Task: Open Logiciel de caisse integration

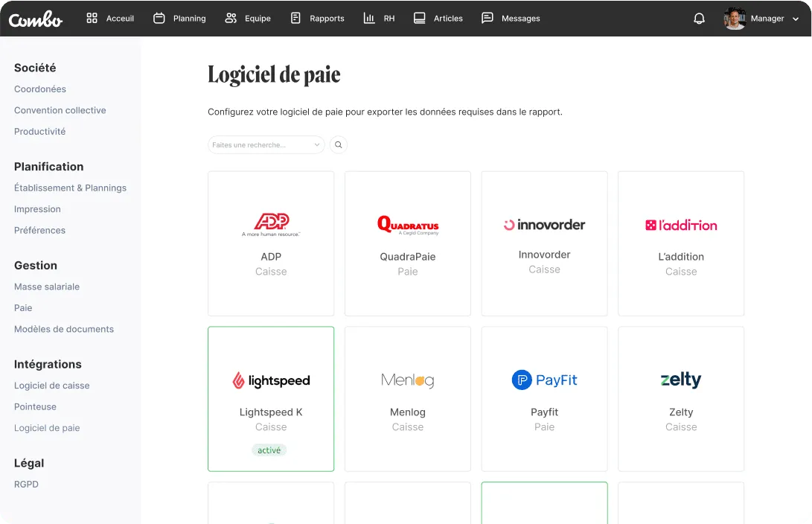Action: [52, 386]
